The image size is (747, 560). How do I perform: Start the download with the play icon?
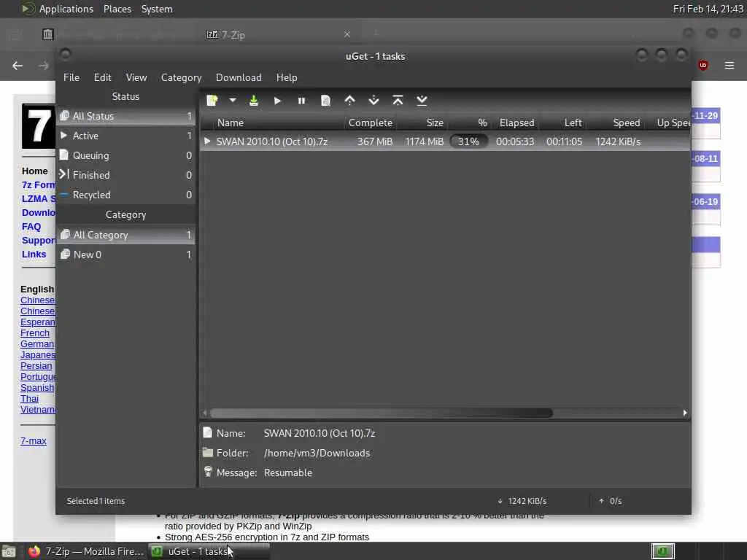[x=277, y=101]
